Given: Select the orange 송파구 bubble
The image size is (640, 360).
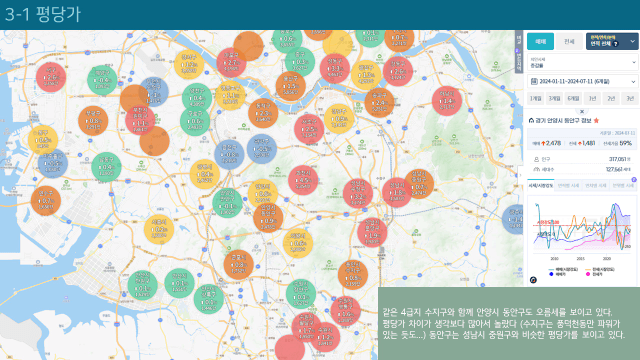Looking at the screenshot, I should coord(380,102).
